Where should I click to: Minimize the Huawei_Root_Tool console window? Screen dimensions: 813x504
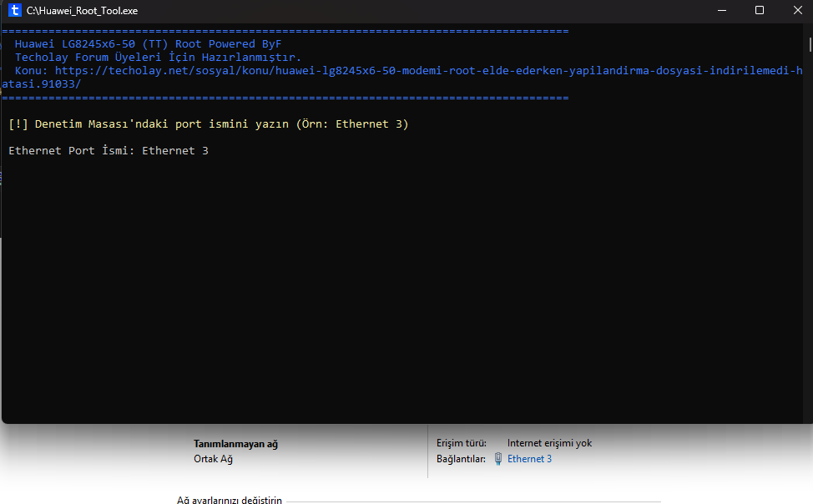721,10
